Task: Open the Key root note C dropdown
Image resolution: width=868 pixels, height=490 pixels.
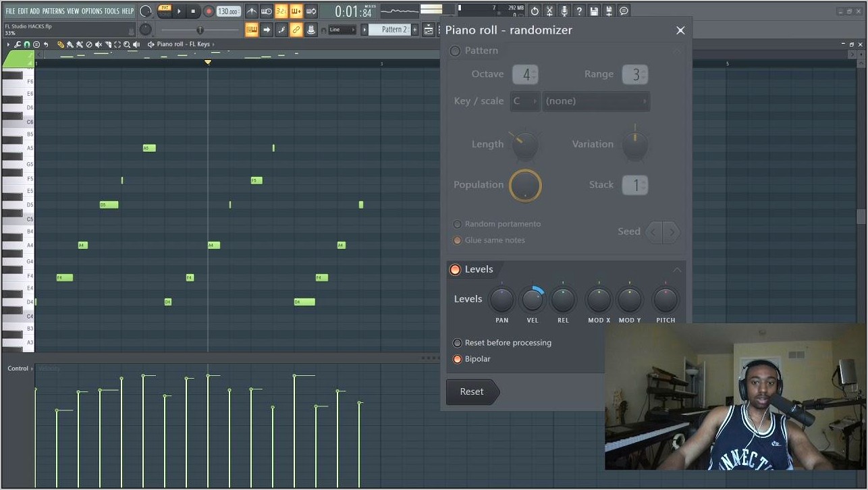Action: click(x=525, y=101)
